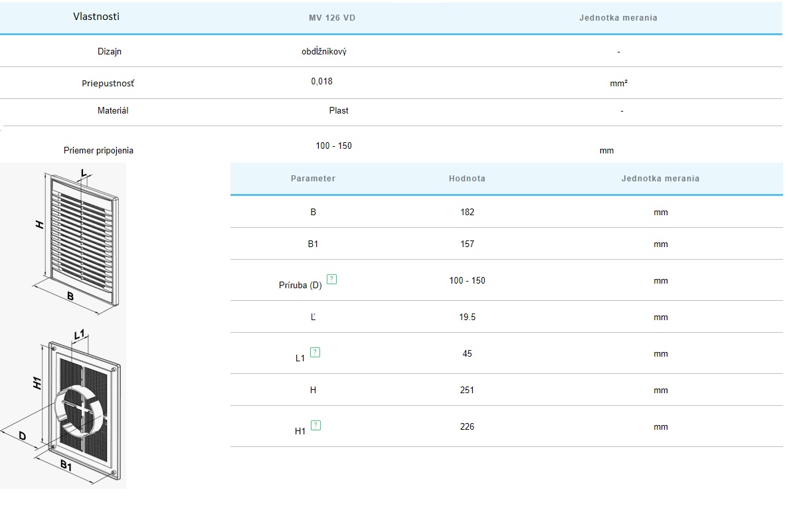Select the Plast material value
Viewport: 791px width, 532px height.
tap(339, 111)
